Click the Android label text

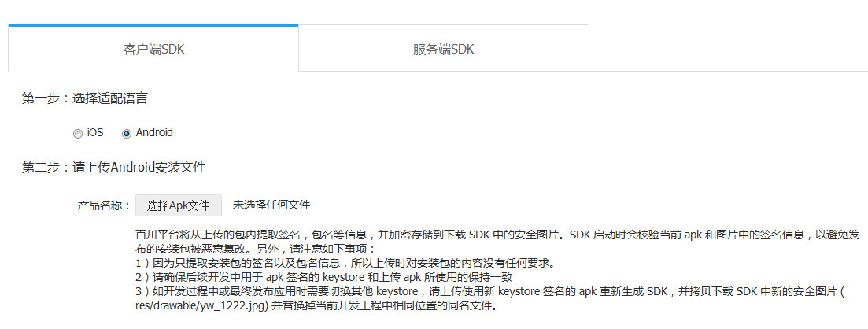pyautogui.click(x=154, y=132)
